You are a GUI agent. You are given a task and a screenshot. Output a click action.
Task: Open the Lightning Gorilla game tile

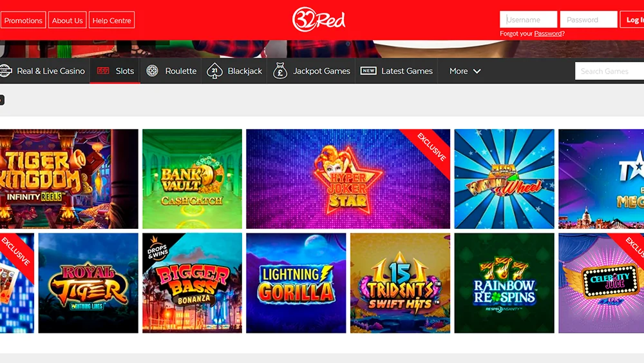pyautogui.click(x=296, y=283)
